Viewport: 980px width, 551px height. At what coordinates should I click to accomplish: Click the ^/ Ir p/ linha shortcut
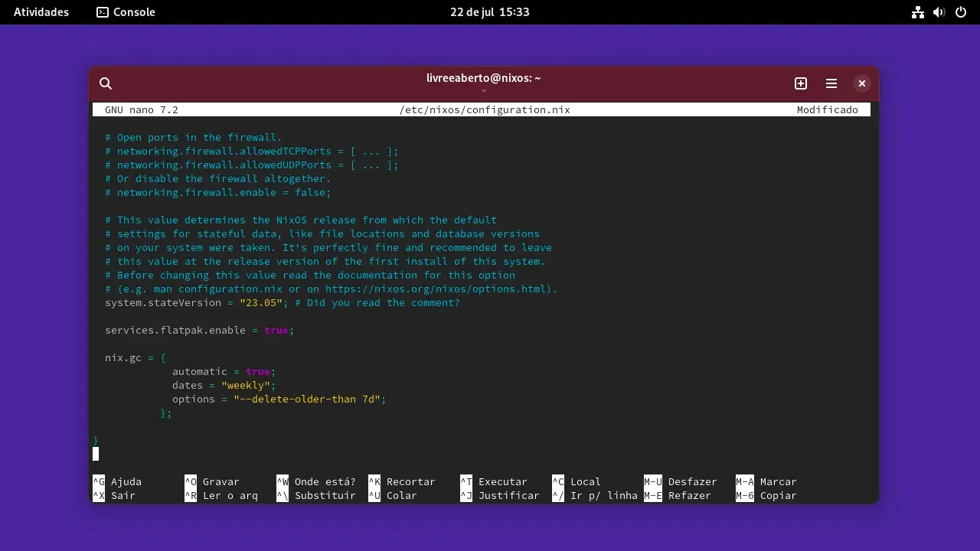pyautogui.click(x=595, y=495)
